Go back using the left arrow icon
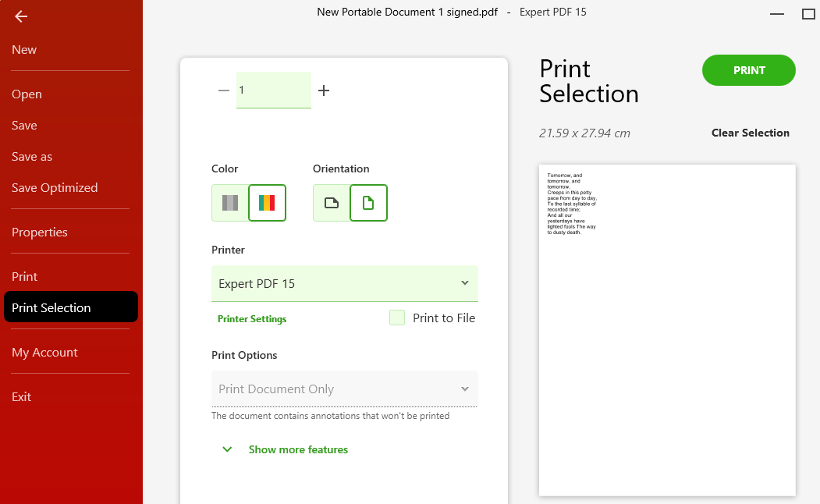Image resolution: width=820 pixels, height=504 pixels. click(x=21, y=16)
